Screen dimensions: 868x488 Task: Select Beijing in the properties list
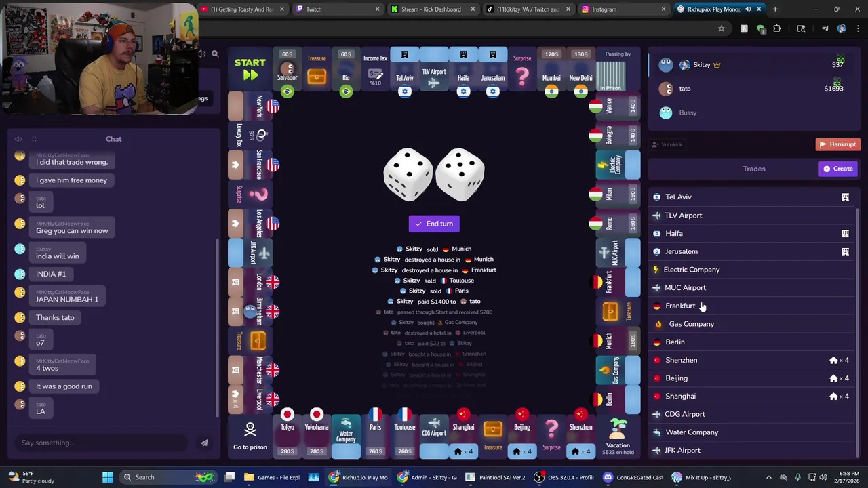point(751,378)
